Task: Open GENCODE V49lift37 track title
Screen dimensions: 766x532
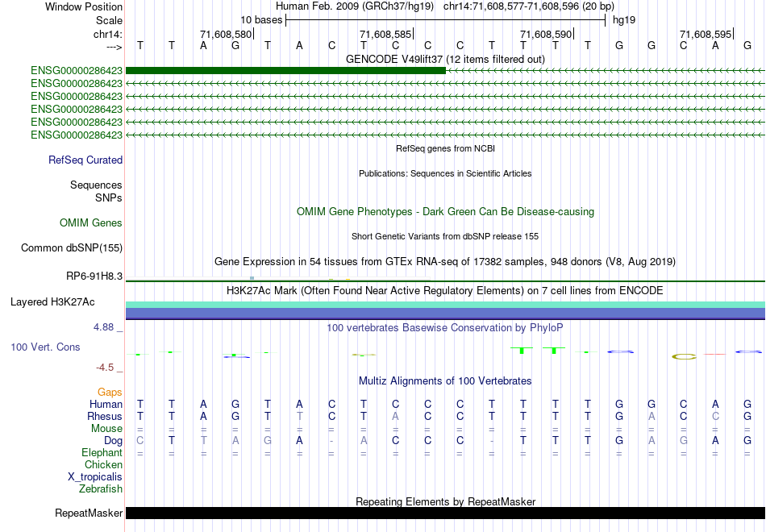Action: click(x=445, y=59)
